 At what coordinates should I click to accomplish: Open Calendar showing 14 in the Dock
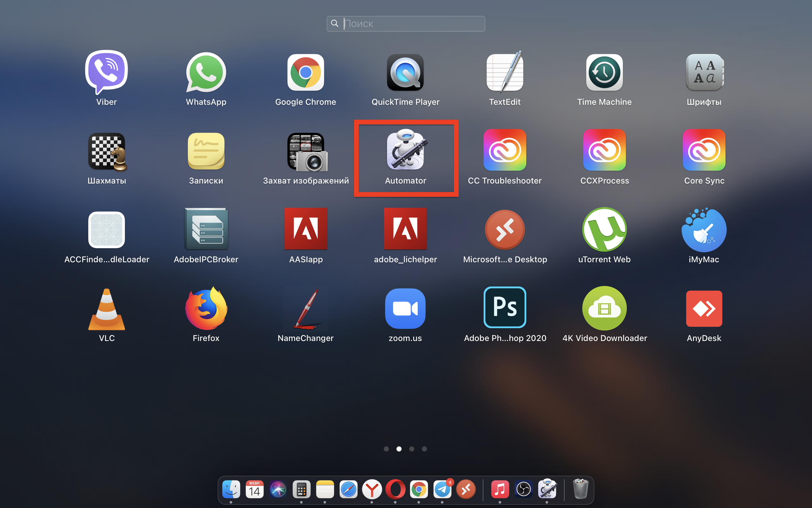[x=255, y=489]
